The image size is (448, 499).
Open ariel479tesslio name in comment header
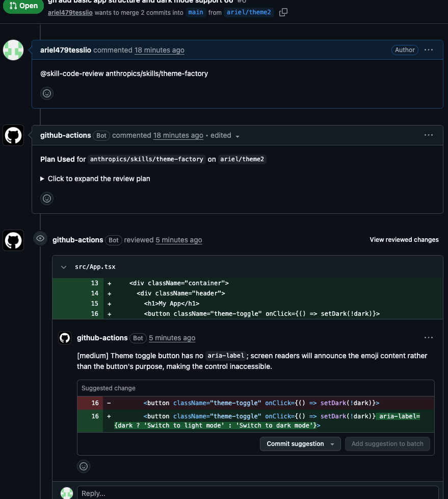(66, 50)
